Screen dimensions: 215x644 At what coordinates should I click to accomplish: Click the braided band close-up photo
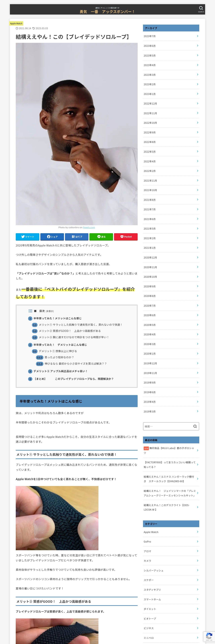[57, 518]
